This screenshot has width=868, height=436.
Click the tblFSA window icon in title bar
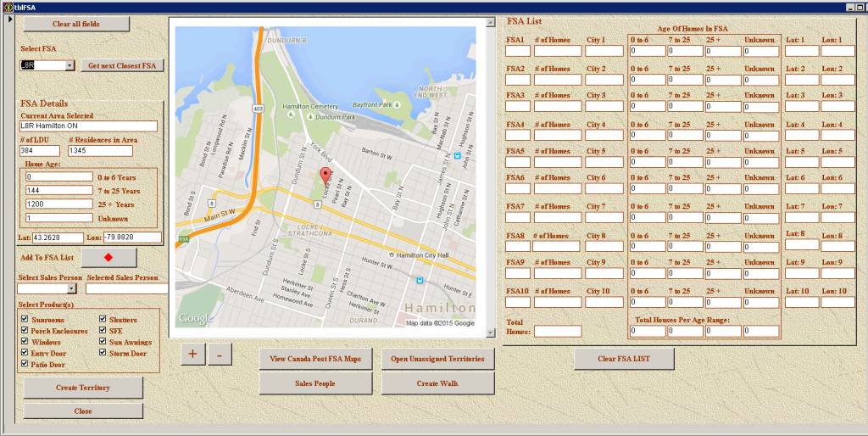coord(8,6)
